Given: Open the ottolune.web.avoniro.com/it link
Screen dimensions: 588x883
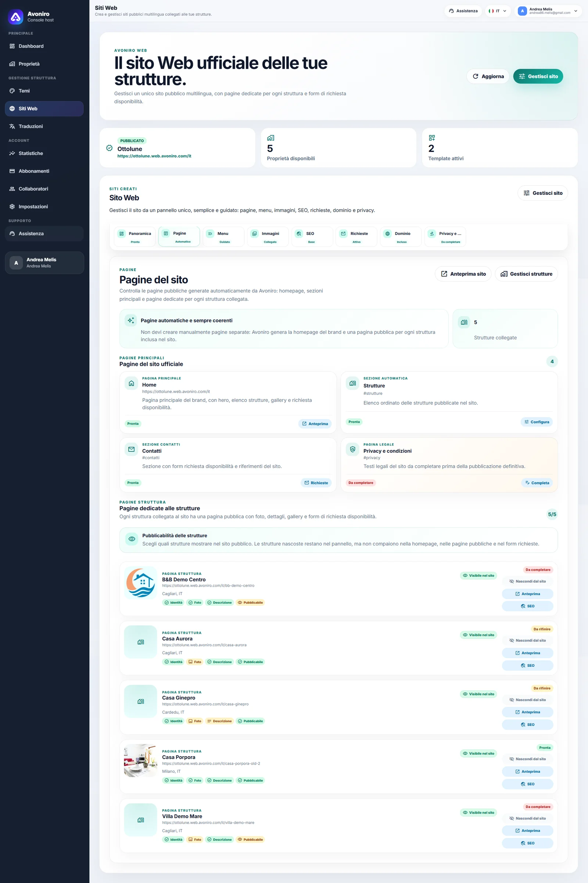Looking at the screenshot, I should point(154,156).
